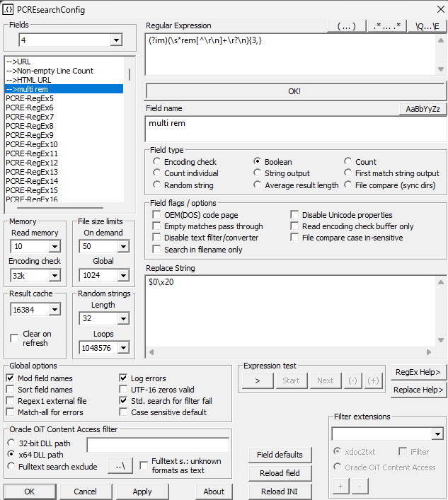Enable OEM(DOS) code page option

156,214
